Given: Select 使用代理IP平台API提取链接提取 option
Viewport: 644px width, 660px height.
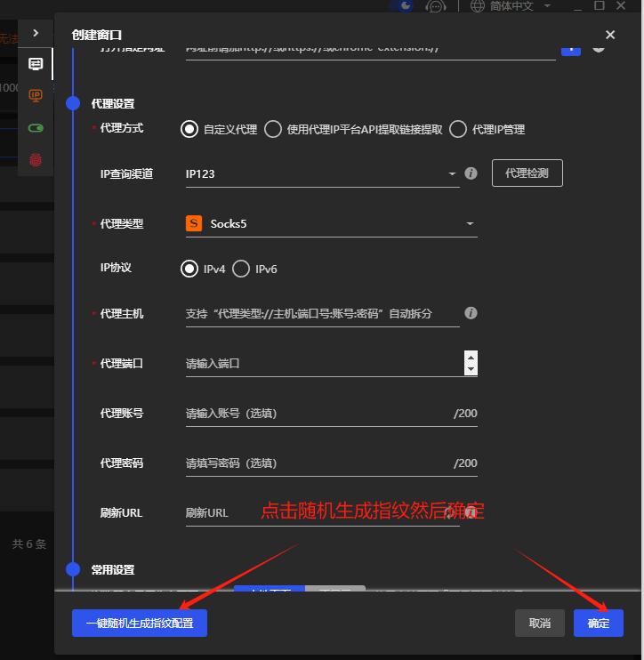Looking at the screenshot, I should click(x=273, y=129).
